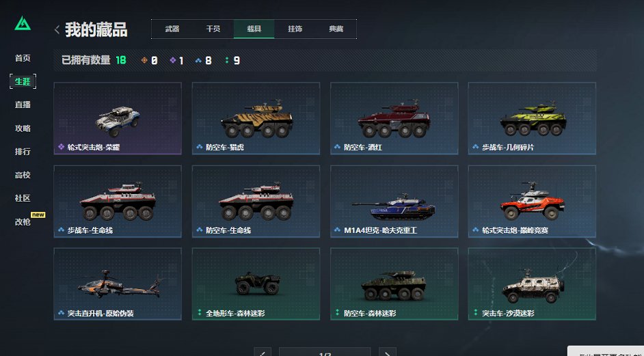Select the 轮式突击炮-荣耀 vehicle card
The width and height of the screenshot is (644, 356).
[x=118, y=119]
